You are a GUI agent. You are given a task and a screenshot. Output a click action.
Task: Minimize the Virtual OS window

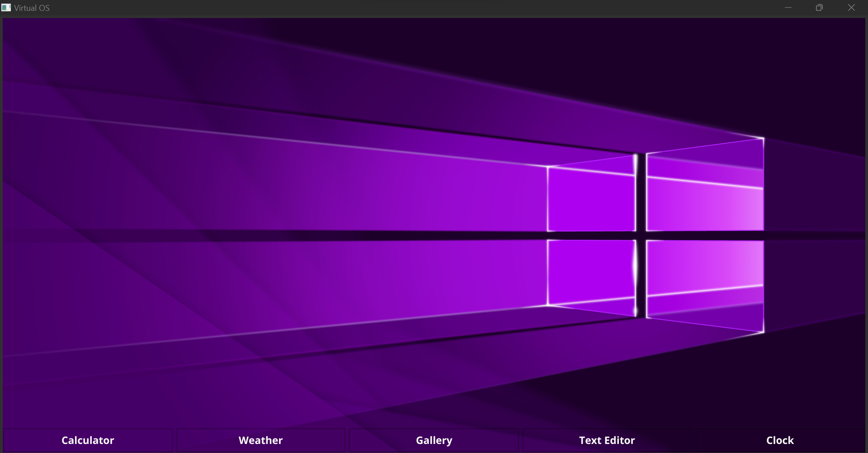[x=788, y=8]
